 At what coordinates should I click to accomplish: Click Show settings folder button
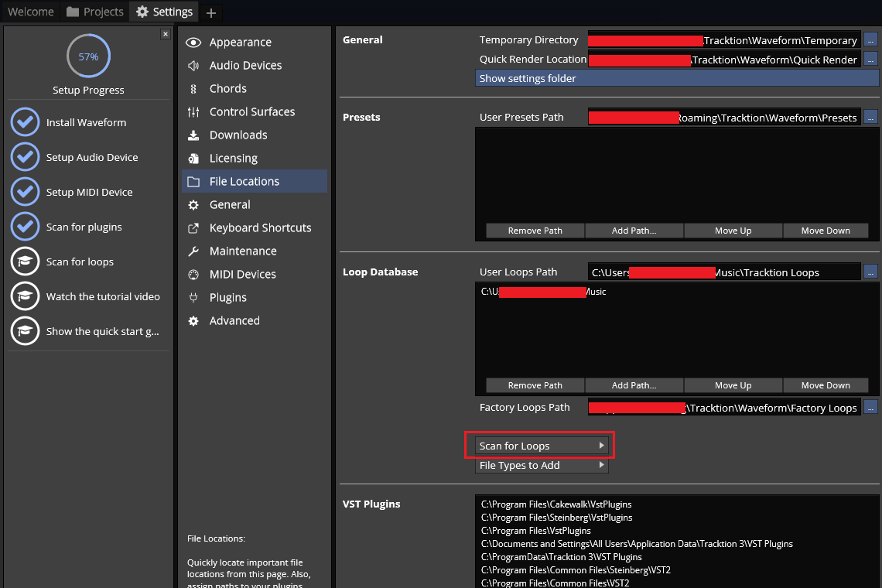pos(676,78)
